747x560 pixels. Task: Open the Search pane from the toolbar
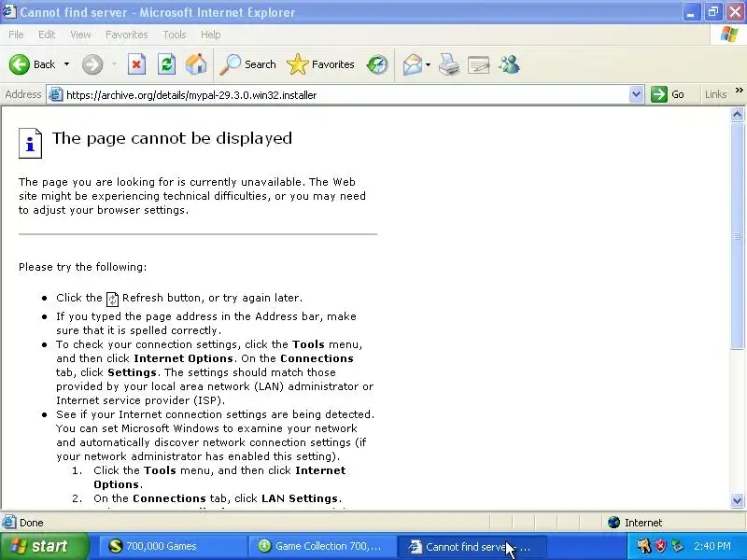tap(247, 64)
